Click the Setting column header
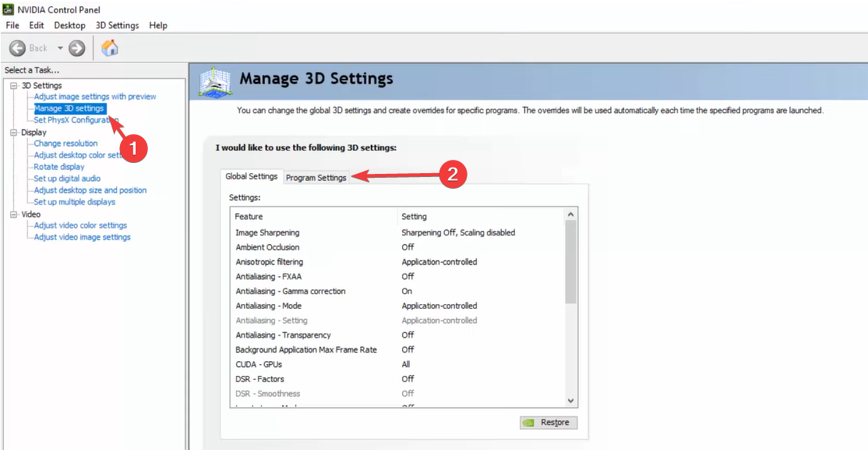The image size is (868, 450). (x=481, y=216)
